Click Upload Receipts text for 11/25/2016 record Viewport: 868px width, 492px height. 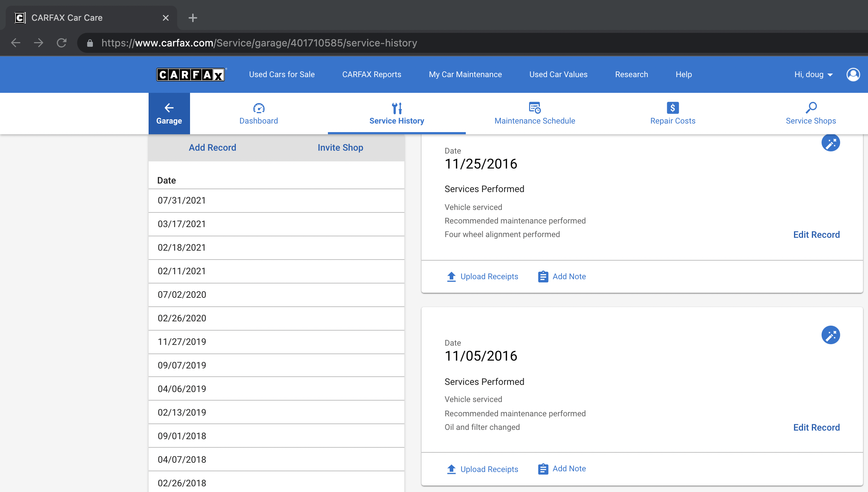[489, 277]
